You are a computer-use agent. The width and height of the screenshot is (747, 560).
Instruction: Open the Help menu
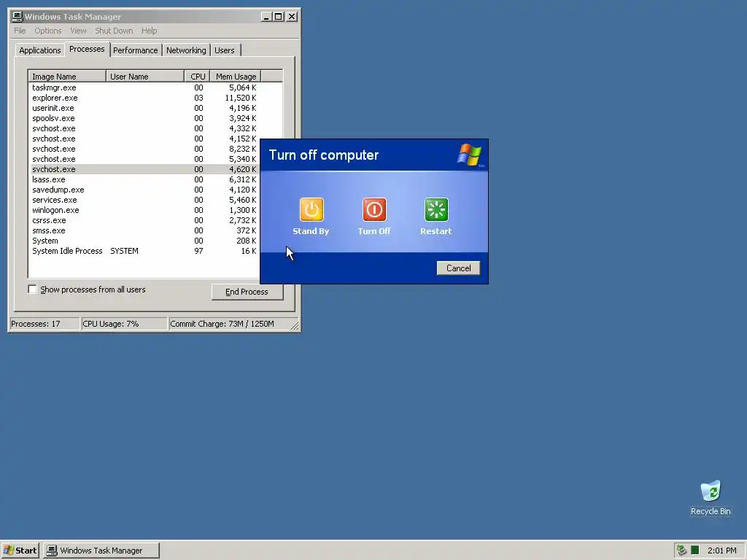coord(149,31)
